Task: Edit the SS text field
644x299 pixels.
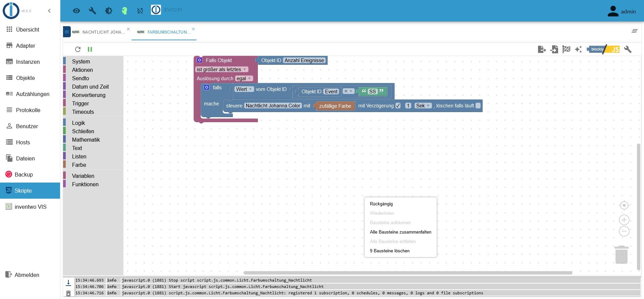Action: coord(373,91)
